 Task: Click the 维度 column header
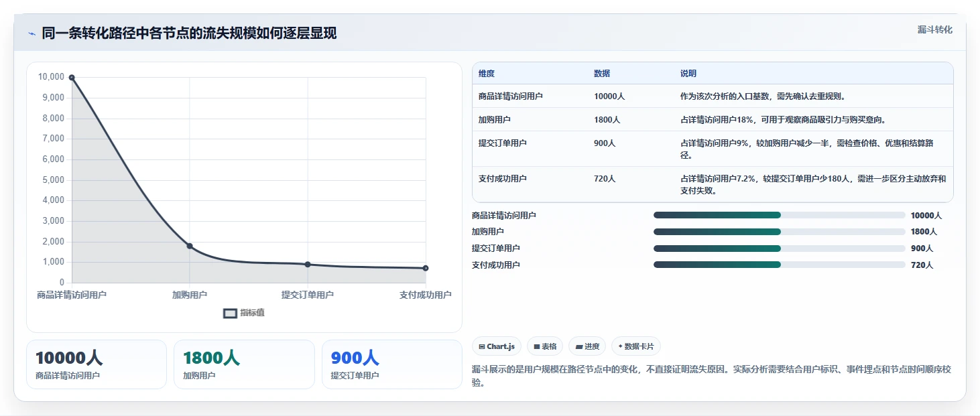(487, 74)
